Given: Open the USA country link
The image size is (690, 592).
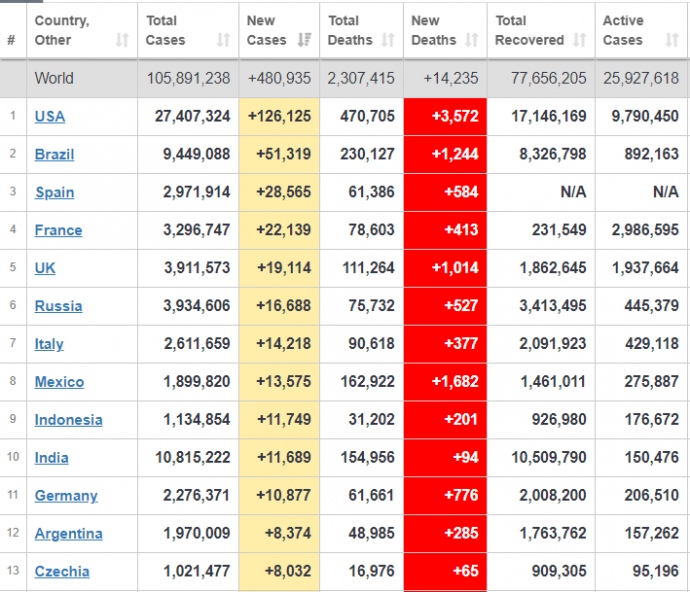Looking at the screenshot, I should 50,116.
